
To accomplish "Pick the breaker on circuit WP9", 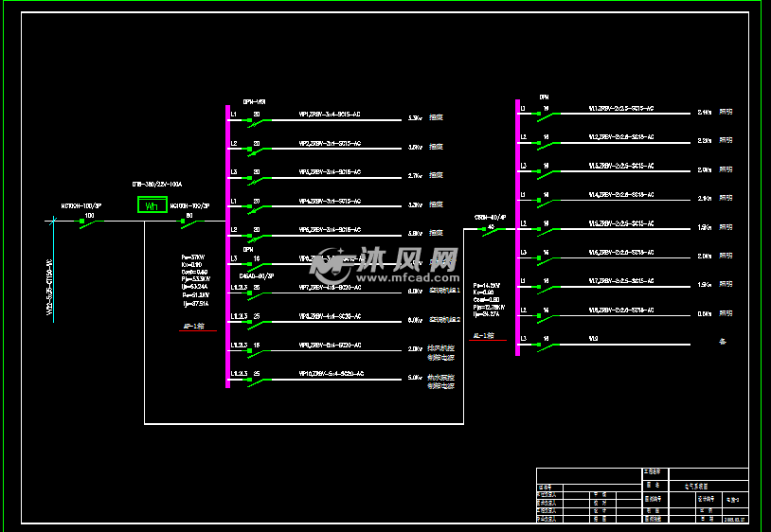I will [x=260, y=353].
